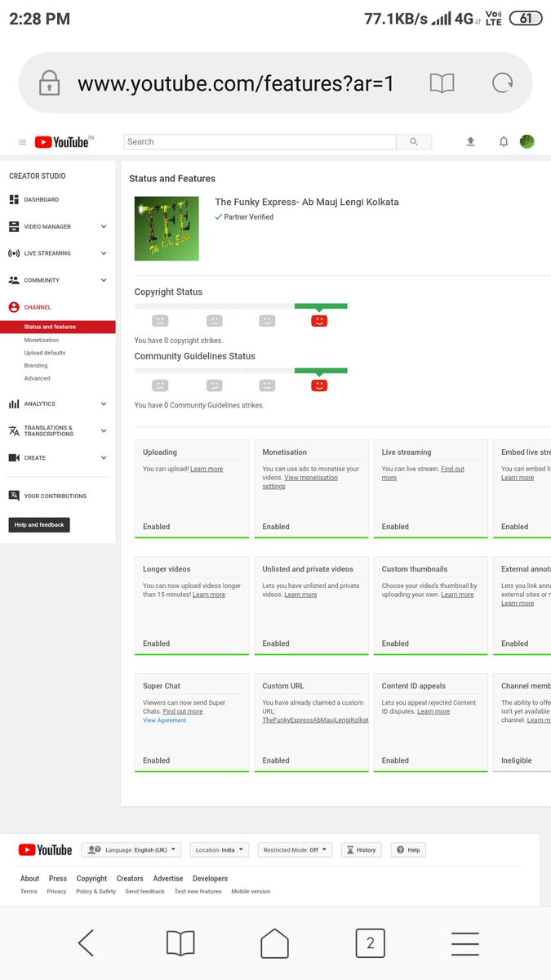Click the Translations & Transcriptions icon
Image resolution: width=551 pixels, height=980 pixels.
coord(14,430)
